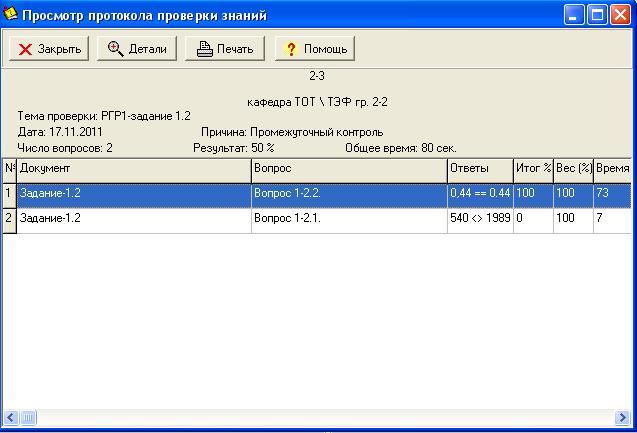Screen dimensions: 637x433
Task: Select Задание-1.2 in the first row
Action: click(x=134, y=196)
